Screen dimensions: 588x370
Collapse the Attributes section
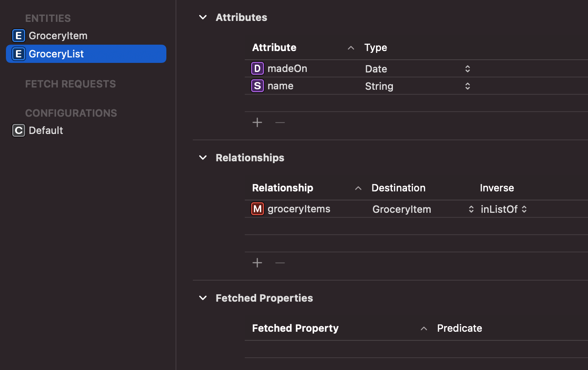coord(203,17)
